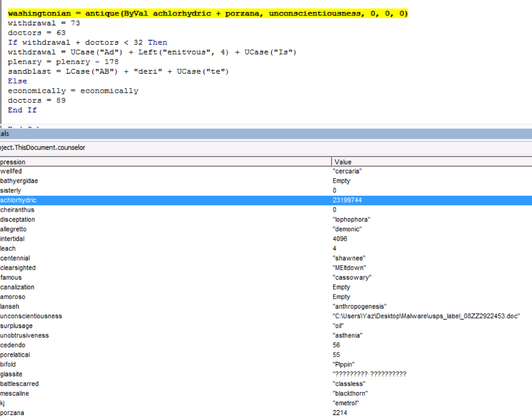Select the cheiranthus variable row
Image resolution: width=532 pixels, height=418 pixels.
[x=266, y=210]
